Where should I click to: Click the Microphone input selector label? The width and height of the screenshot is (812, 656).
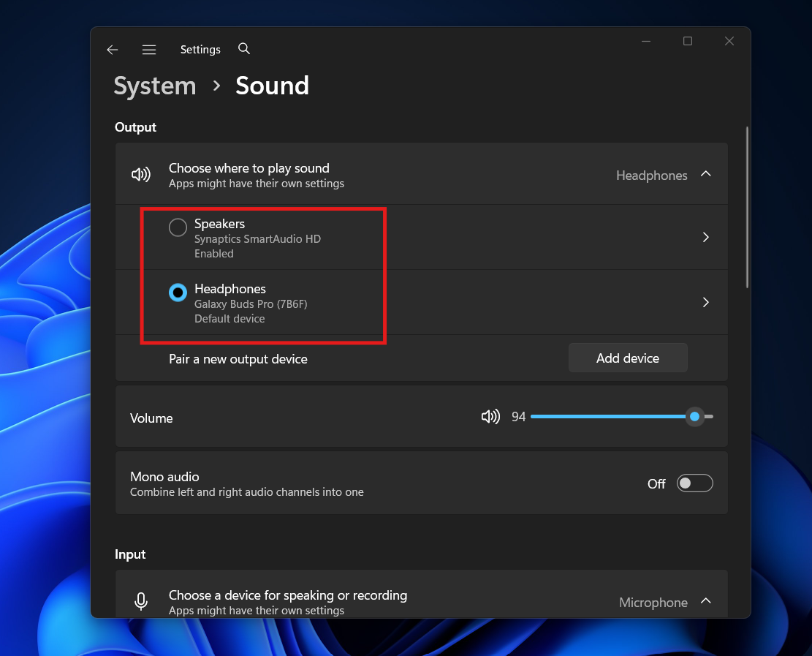tap(653, 602)
